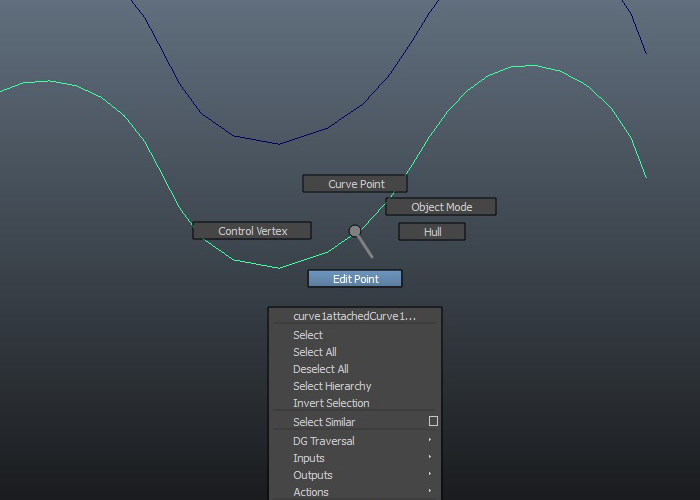Expand the Outputs submenu
700x500 pixels.
(355, 475)
